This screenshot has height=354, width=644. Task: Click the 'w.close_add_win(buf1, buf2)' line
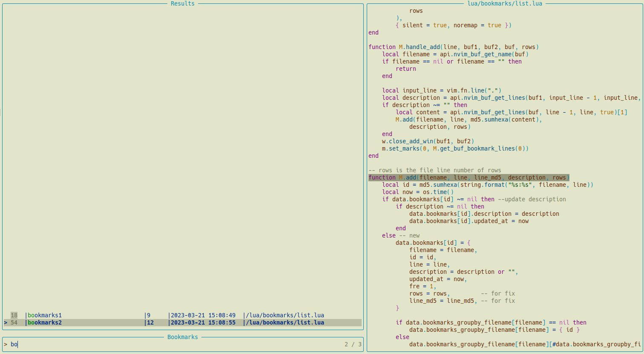click(x=428, y=141)
